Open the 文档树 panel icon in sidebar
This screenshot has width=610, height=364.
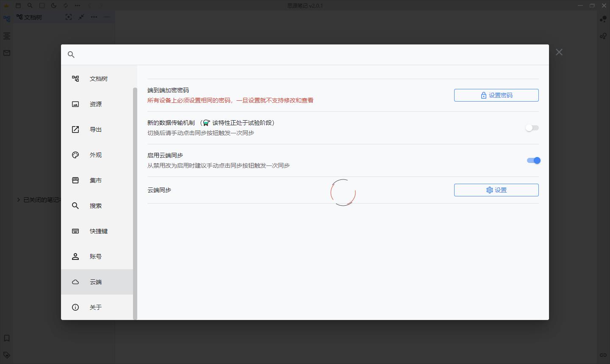(x=6, y=19)
